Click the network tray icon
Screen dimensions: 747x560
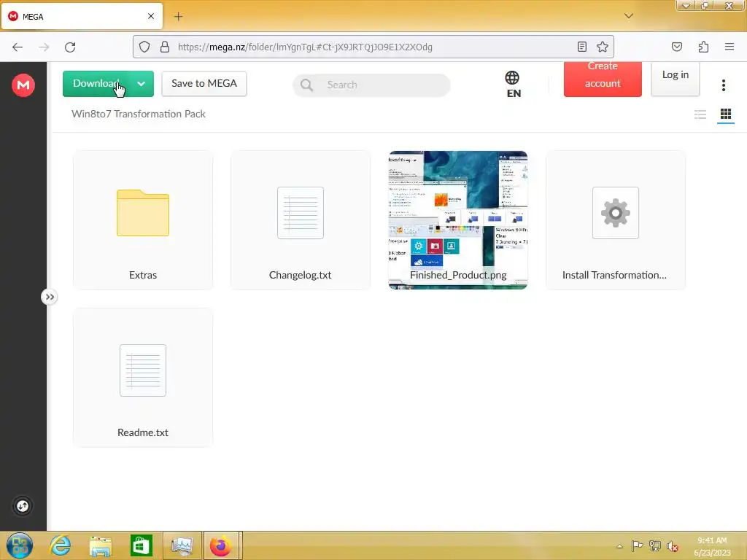[654, 545]
